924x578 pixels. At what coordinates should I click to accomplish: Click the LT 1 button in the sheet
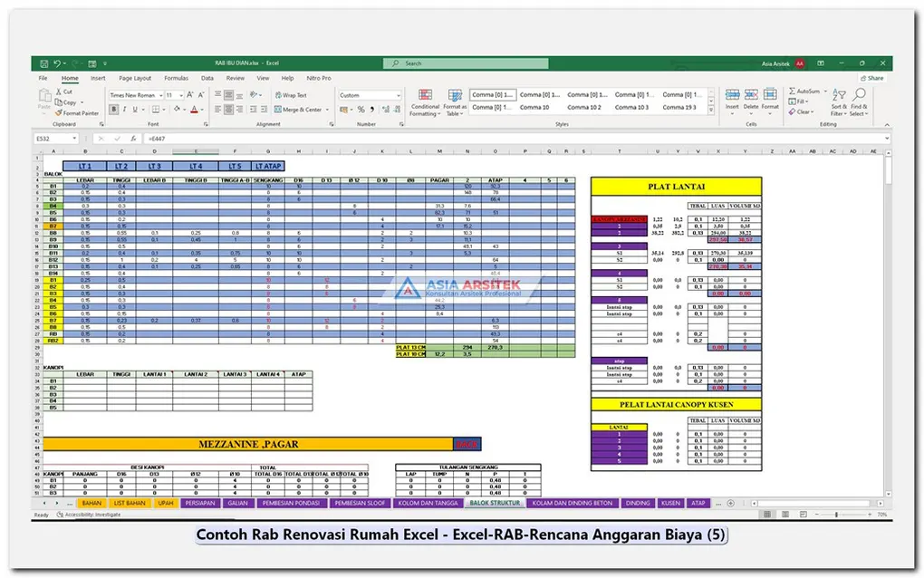click(x=85, y=166)
